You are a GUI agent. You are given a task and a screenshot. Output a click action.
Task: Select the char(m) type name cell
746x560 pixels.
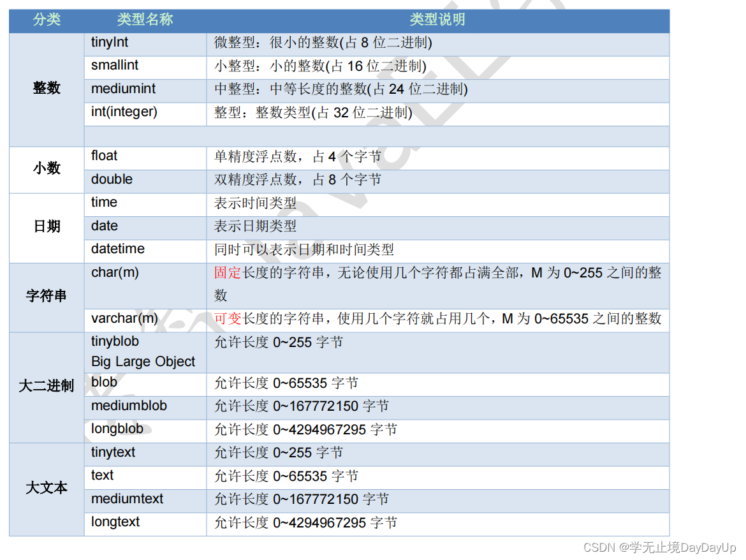[145, 286]
